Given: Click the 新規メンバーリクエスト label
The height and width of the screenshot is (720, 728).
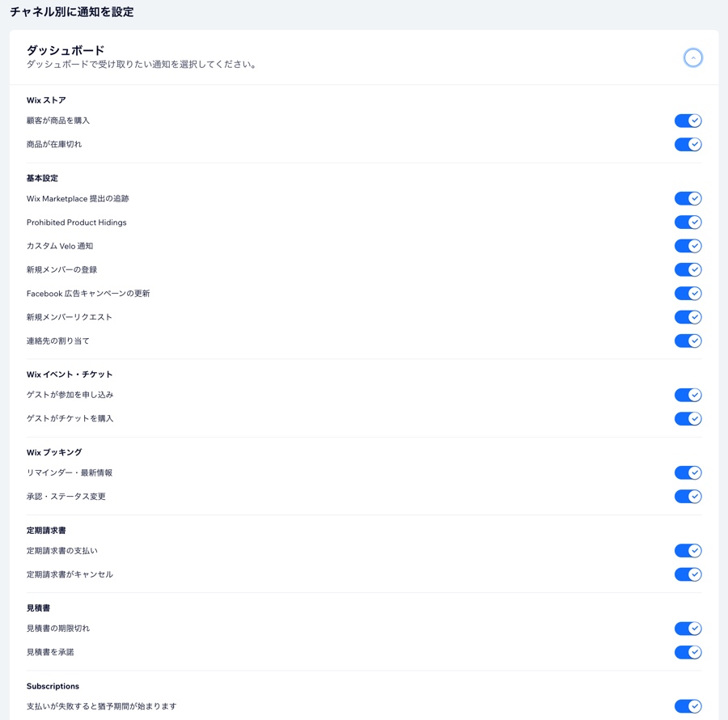Looking at the screenshot, I should pyautogui.click(x=70, y=317).
